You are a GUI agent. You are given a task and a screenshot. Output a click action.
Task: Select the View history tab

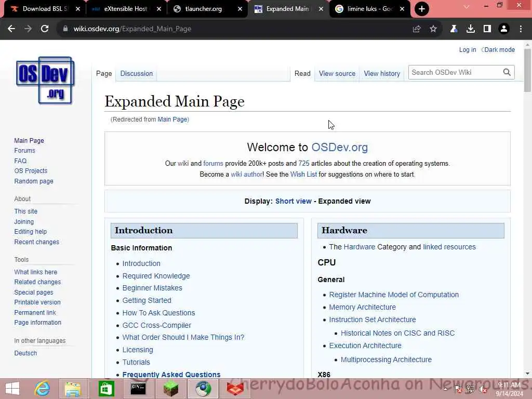coord(382,74)
